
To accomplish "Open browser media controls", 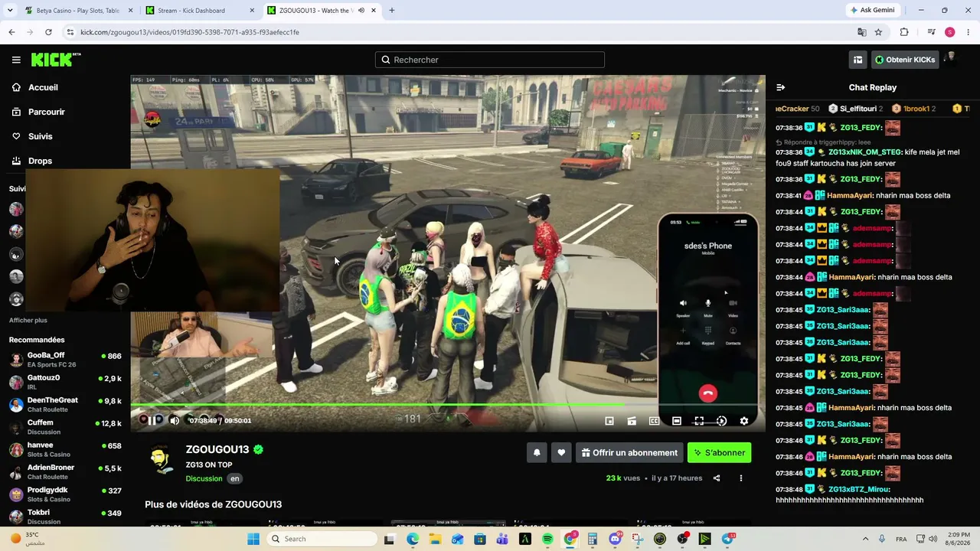I will point(932,32).
